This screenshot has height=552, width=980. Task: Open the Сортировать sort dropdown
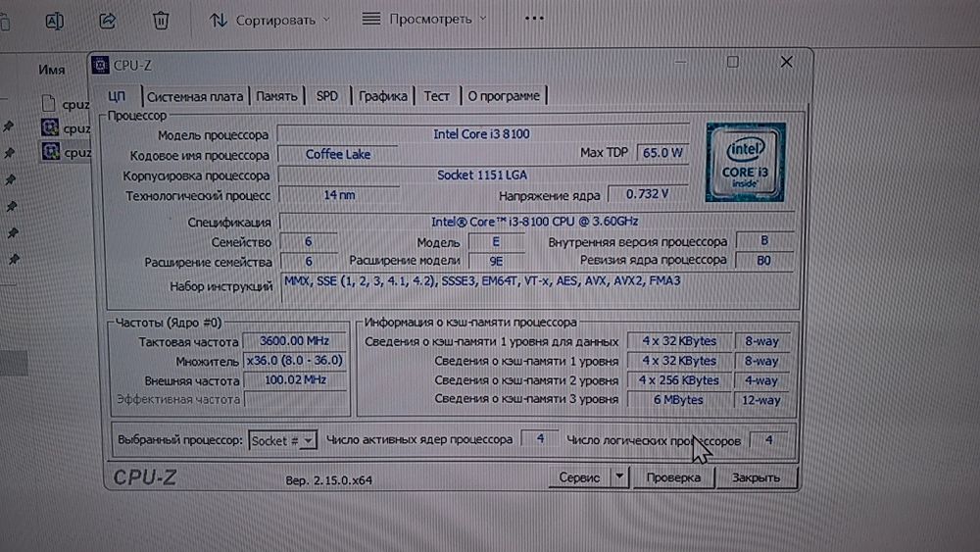pos(269,20)
